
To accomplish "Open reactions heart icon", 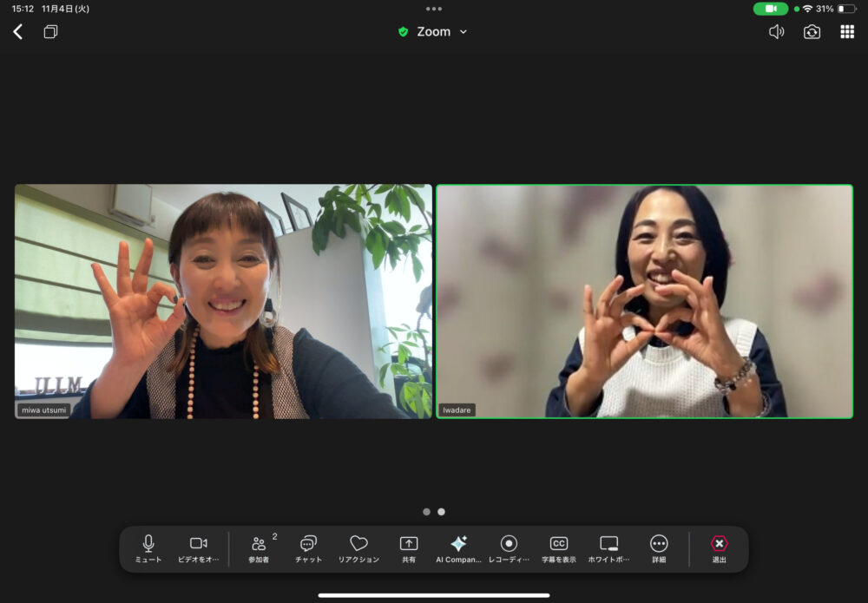I will click(358, 548).
